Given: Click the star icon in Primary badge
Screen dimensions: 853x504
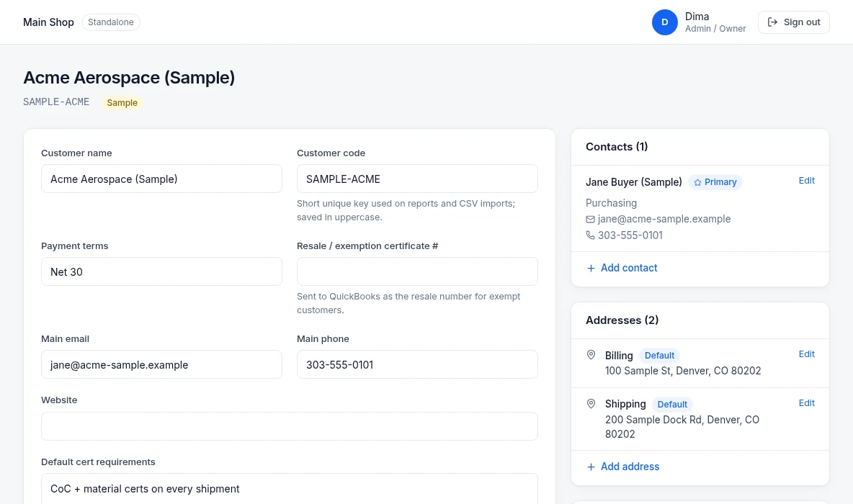Looking at the screenshot, I should coord(697,183).
